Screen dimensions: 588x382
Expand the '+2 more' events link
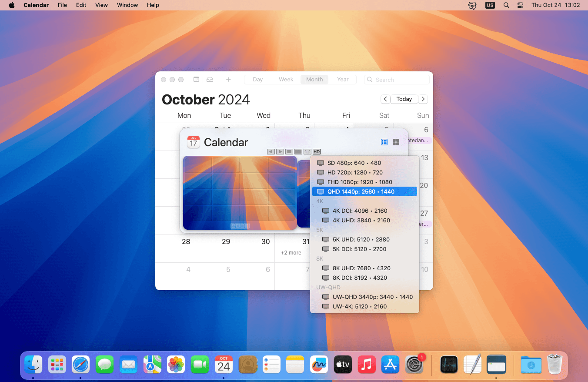tap(291, 253)
